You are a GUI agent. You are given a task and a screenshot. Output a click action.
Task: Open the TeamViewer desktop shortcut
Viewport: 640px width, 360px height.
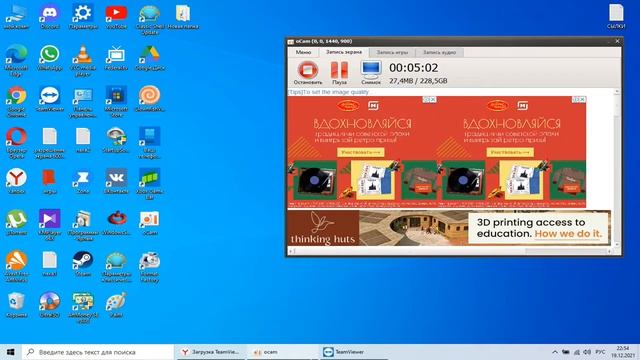49,99
